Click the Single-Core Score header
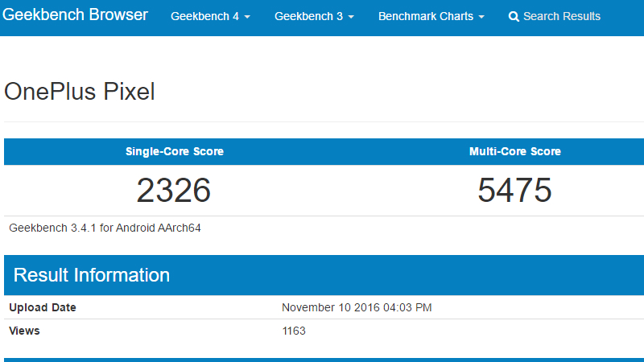The image size is (644, 362). click(175, 151)
